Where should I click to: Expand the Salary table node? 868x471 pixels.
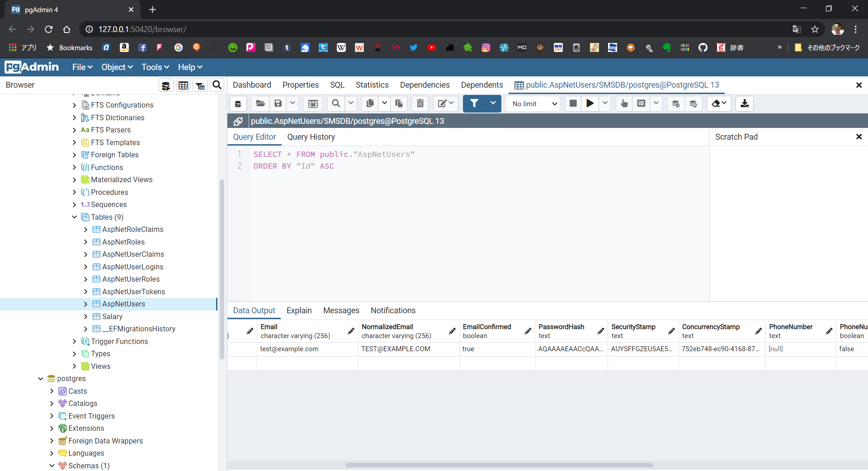(x=86, y=316)
